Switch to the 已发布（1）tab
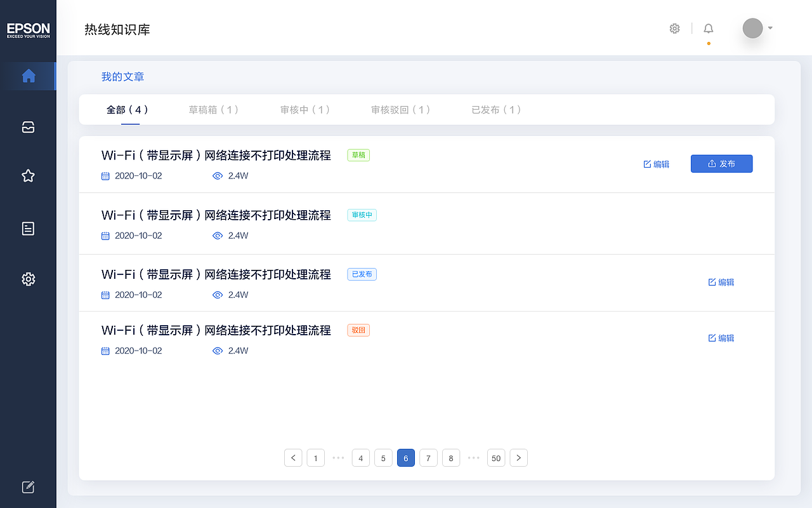Screen dimensions: 812x508 (x=496, y=109)
